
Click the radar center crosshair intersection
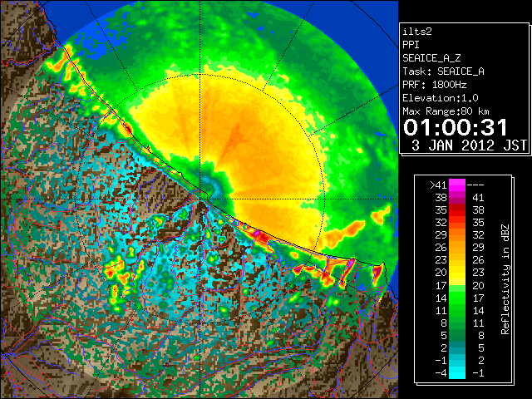click(200, 199)
